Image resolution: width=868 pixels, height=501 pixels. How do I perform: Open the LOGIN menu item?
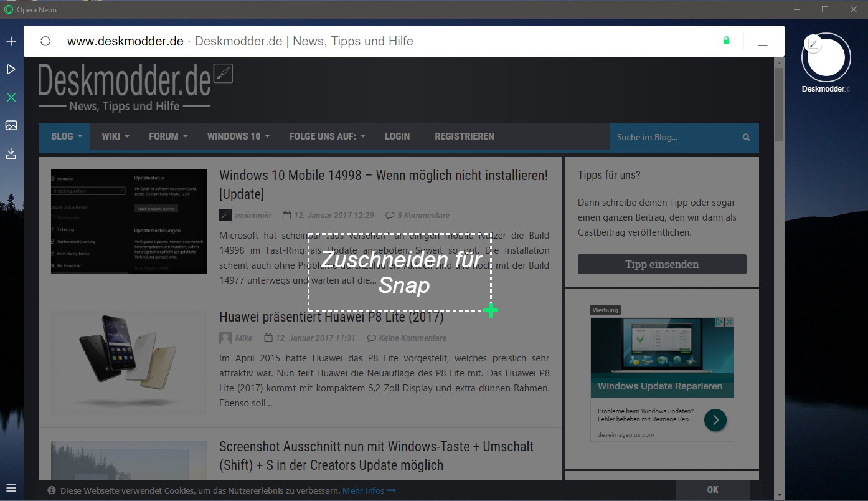tap(397, 136)
